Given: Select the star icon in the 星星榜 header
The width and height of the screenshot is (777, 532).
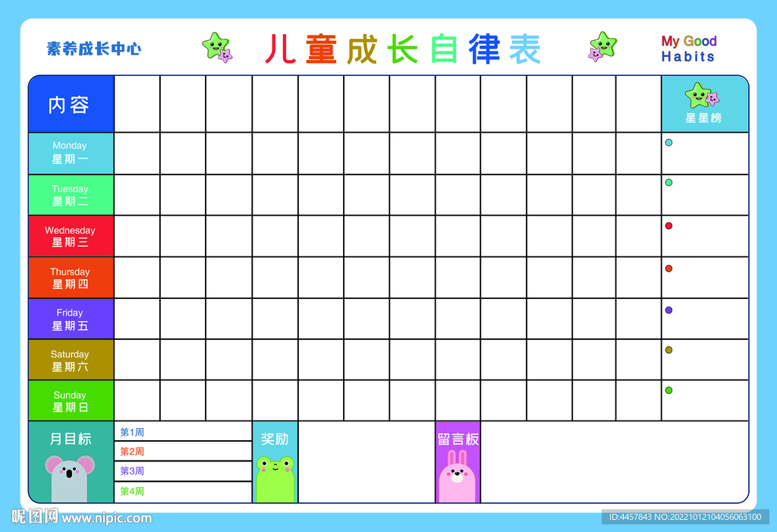Looking at the screenshot, I should coord(702,96).
